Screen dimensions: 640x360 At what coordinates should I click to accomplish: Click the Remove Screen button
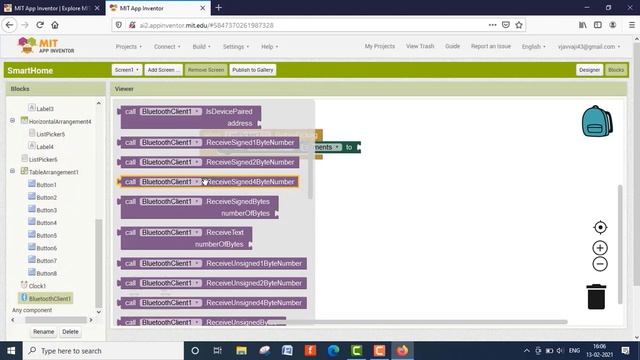[x=206, y=70]
